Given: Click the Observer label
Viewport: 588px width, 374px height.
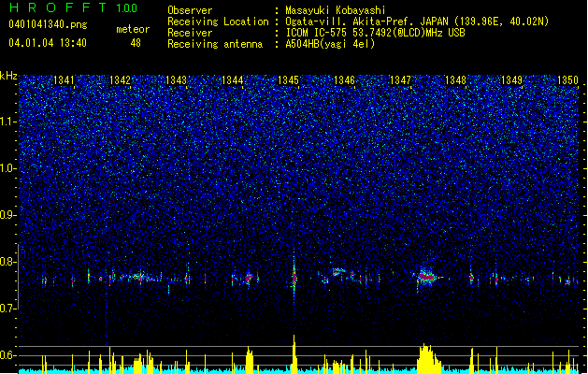Looking at the screenshot, I should tap(190, 10).
